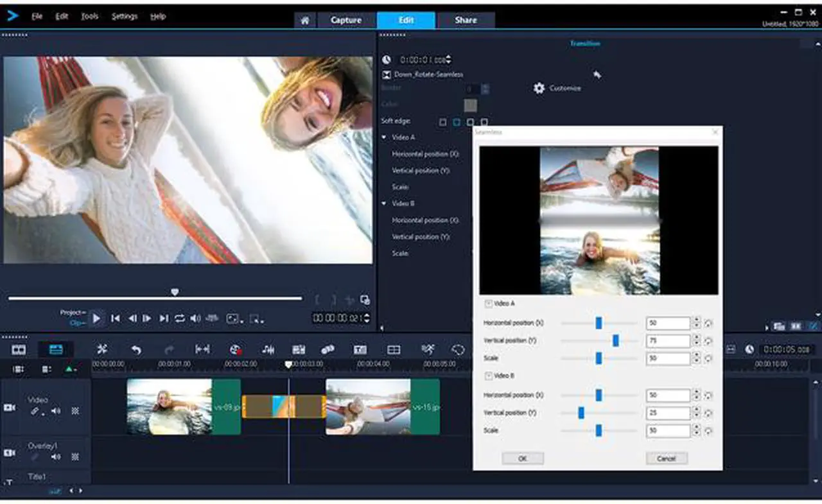Jump to end of clip
The height and width of the screenshot is (504, 822).
[164, 318]
